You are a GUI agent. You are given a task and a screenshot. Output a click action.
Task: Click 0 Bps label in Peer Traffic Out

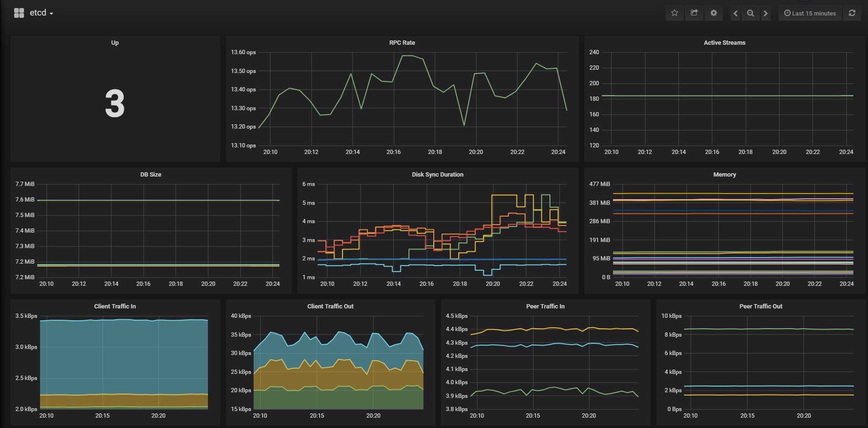(x=675, y=409)
